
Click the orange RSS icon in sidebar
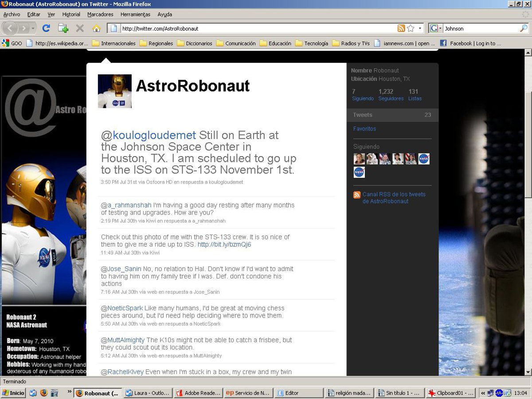[x=357, y=195]
